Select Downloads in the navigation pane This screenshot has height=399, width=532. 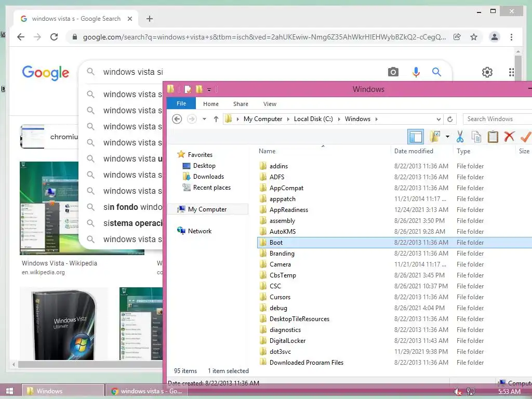tap(208, 177)
